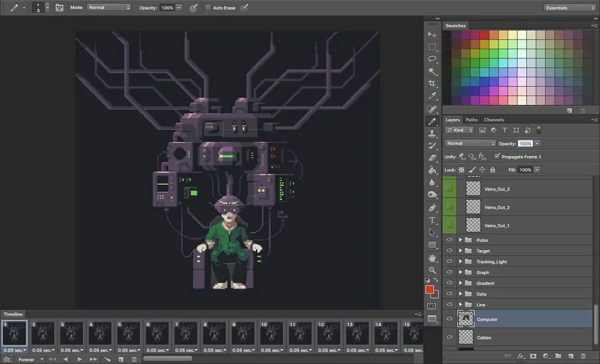The width and height of the screenshot is (600, 364).
Task: Click the layer Fill percentage field
Action: [525, 170]
